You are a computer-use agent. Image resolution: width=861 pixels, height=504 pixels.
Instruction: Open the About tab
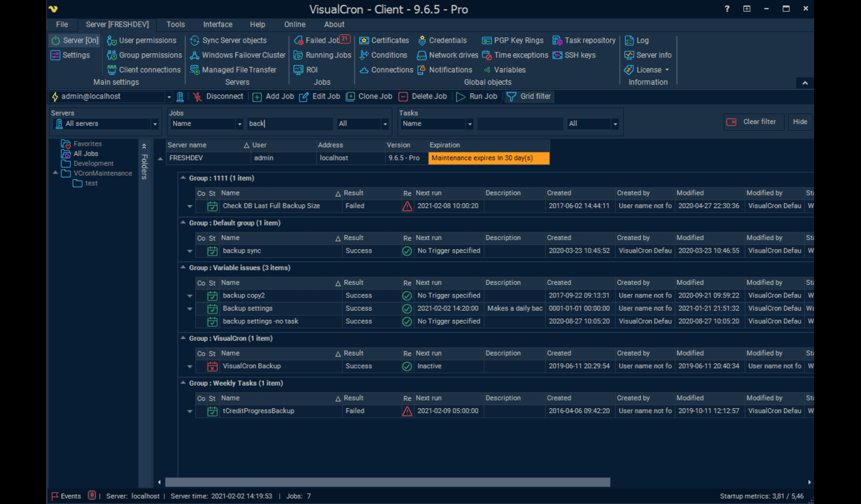(334, 24)
